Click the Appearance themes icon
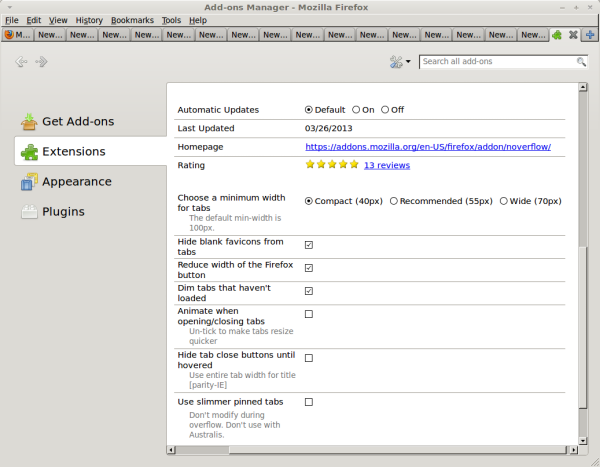Image resolution: width=600 pixels, height=467 pixels. [x=29, y=181]
